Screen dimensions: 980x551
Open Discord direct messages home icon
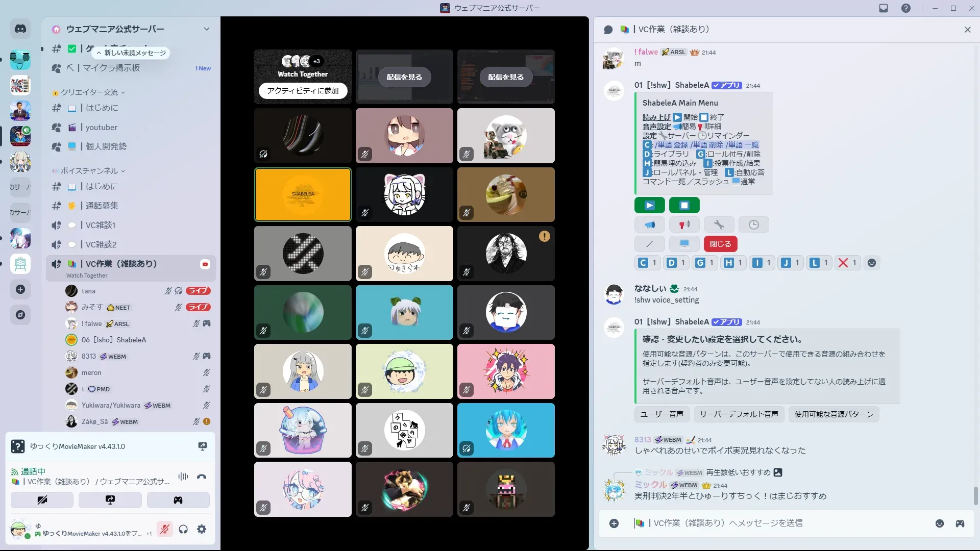point(20,29)
